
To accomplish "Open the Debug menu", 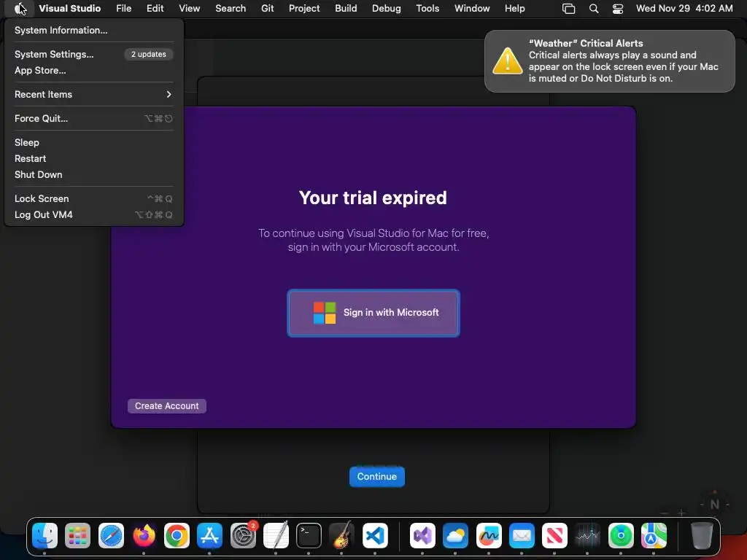I will [387, 8].
